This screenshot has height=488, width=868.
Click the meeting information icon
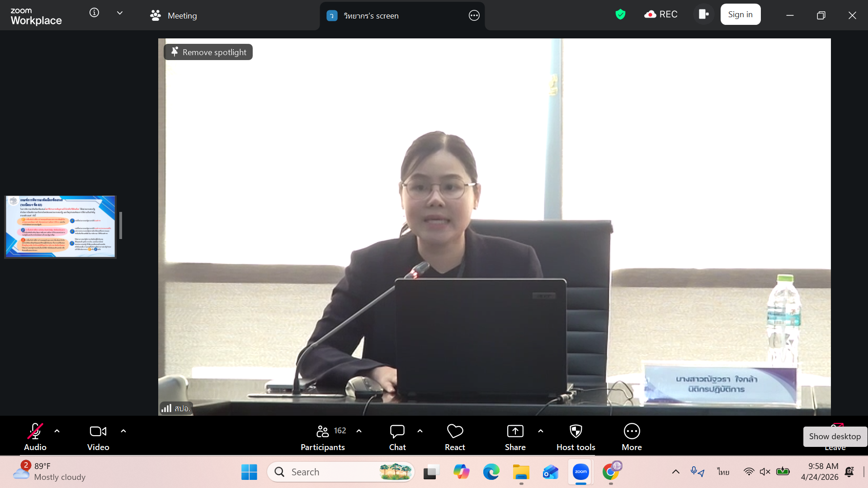click(x=94, y=13)
